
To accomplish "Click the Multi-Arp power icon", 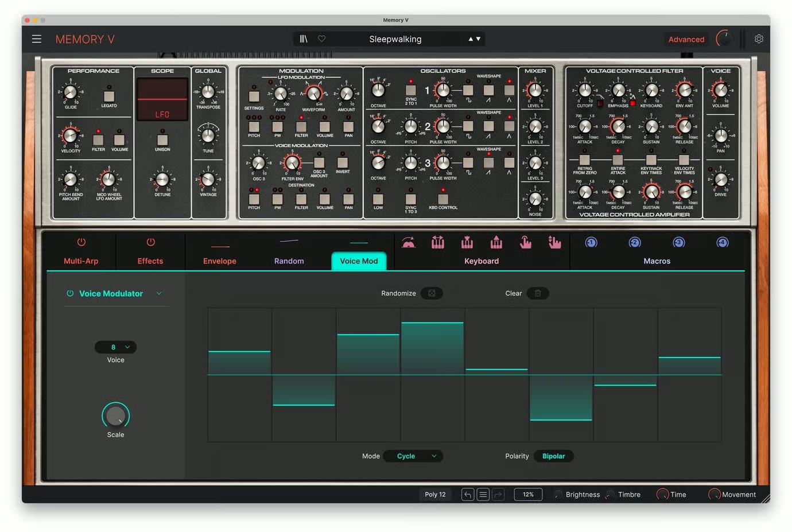I will (x=81, y=242).
